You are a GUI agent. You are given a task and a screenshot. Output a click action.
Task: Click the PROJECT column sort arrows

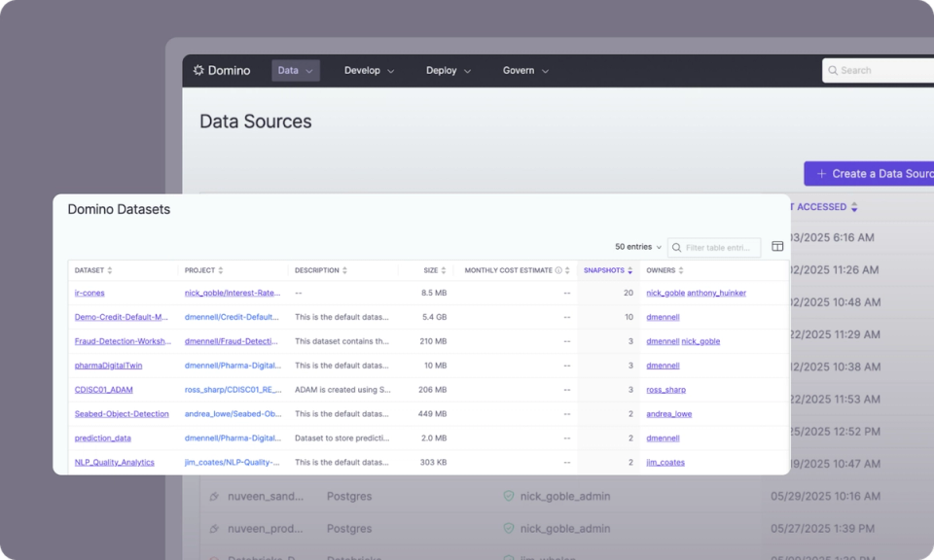(x=220, y=270)
